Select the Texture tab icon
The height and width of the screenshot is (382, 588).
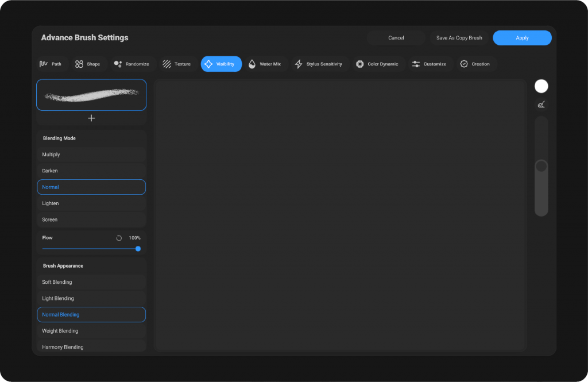[x=167, y=64]
